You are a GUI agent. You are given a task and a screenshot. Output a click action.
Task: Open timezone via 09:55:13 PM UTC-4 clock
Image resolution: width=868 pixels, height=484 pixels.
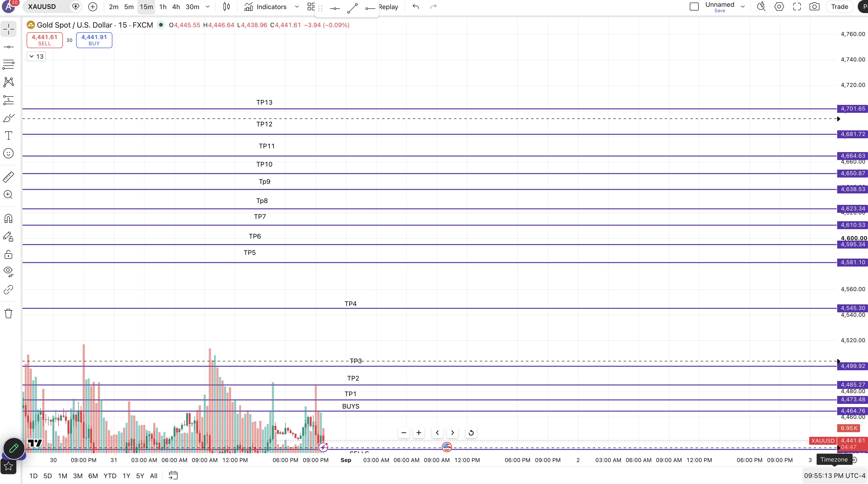[835, 476]
